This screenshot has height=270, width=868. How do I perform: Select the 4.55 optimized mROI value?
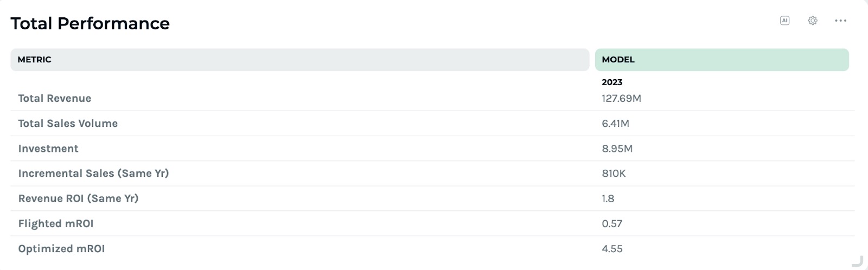point(612,249)
